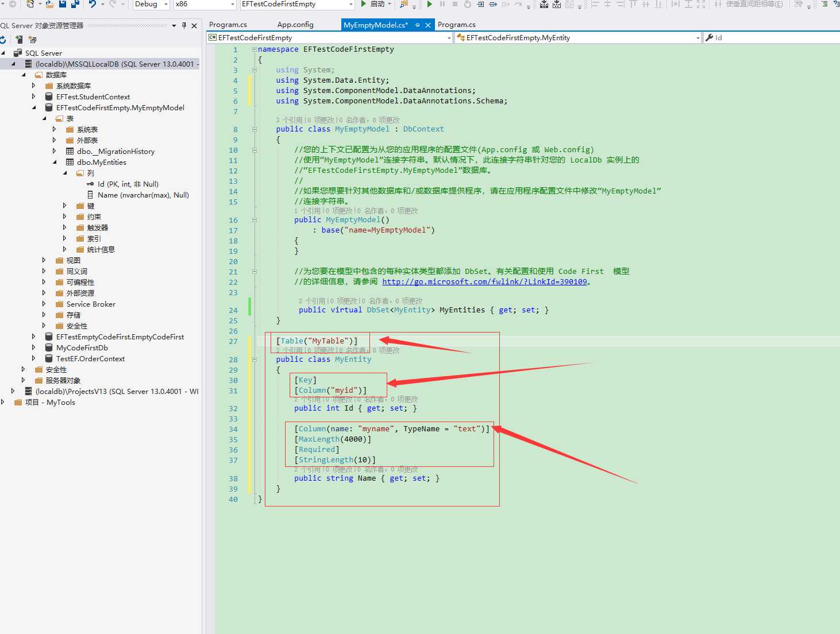Click '1 个引用' CodeLens above the constructor
The width and height of the screenshot is (840, 634).
point(307,211)
